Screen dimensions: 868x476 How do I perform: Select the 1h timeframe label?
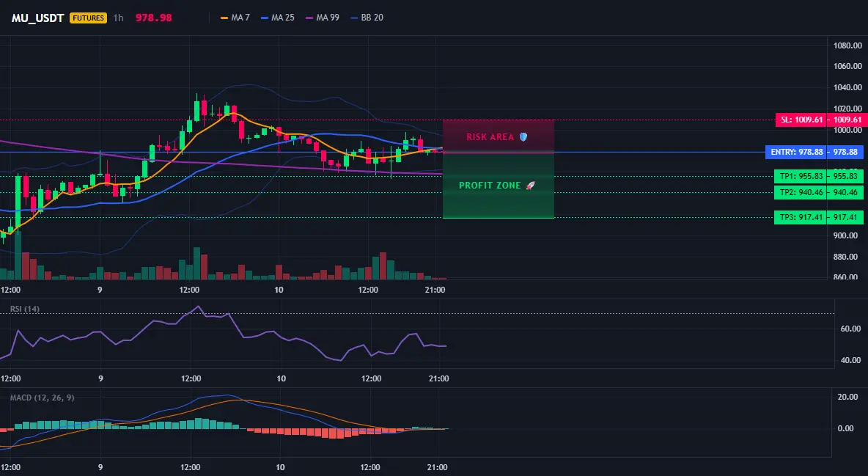click(x=119, y=18)
